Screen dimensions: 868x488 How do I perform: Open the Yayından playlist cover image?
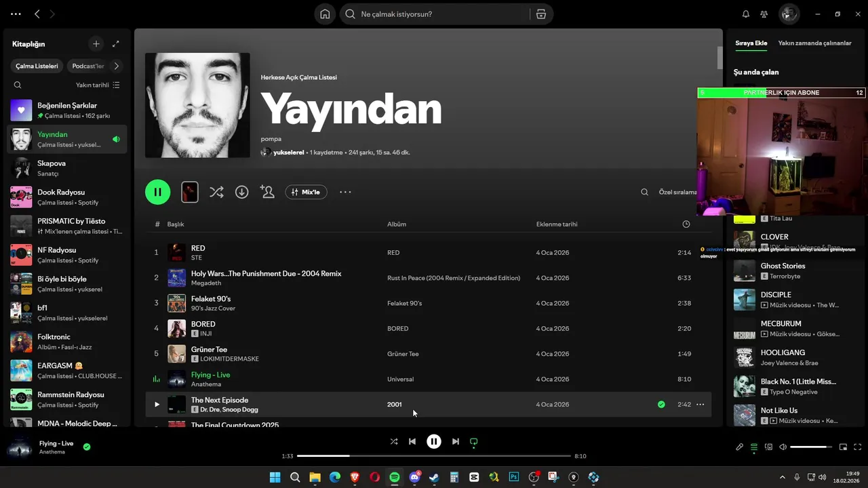[x=197, y=105]
